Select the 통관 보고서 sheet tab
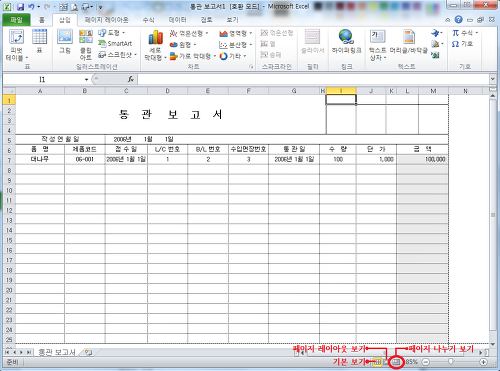This screenshot has height=371, width=500. point(57,352)
